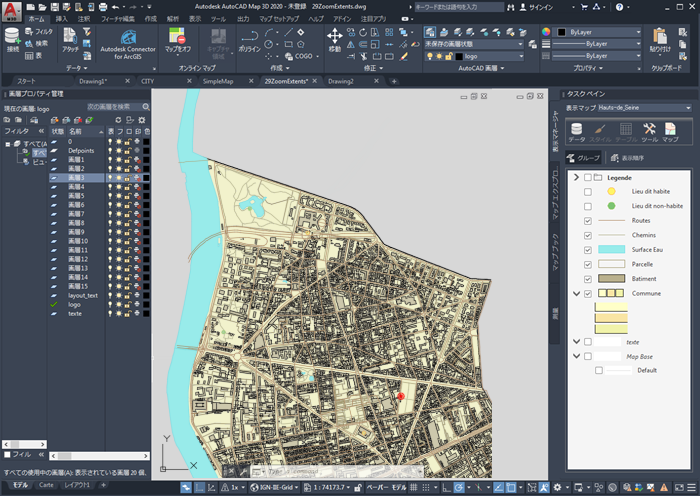Collapse the Commune layer entry
The image size is (700, 496).
point(576,293)
